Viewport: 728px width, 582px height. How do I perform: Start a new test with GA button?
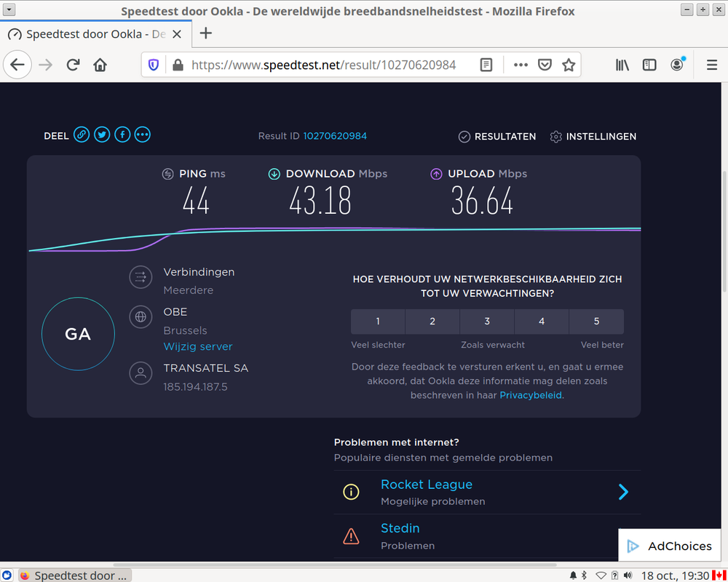(78, 334)
